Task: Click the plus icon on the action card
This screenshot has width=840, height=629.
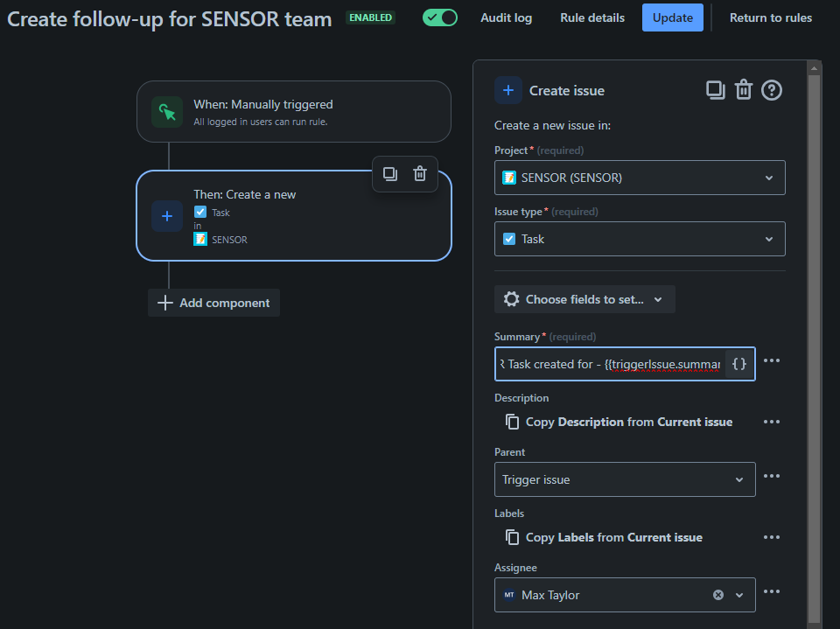Action: (x=167, y=216)
